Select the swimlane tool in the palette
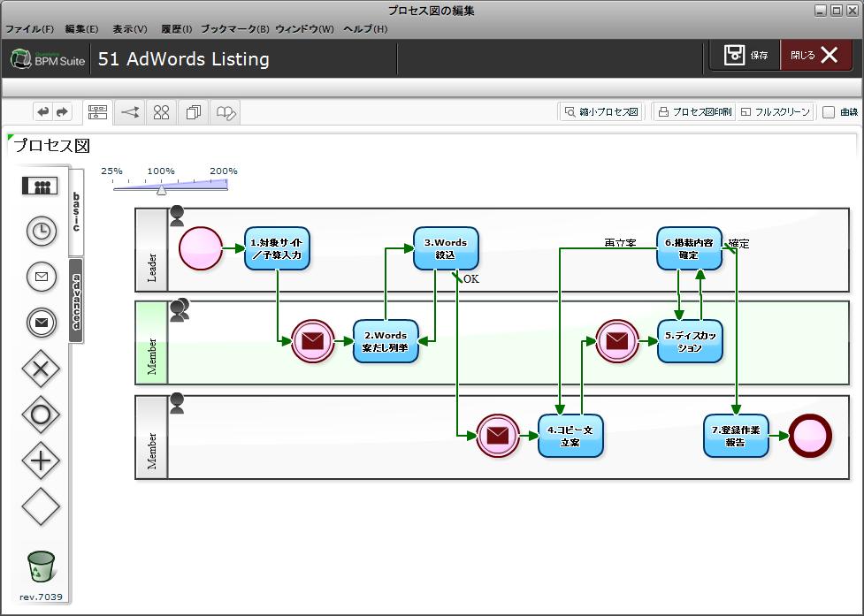 tap(40, 186)
